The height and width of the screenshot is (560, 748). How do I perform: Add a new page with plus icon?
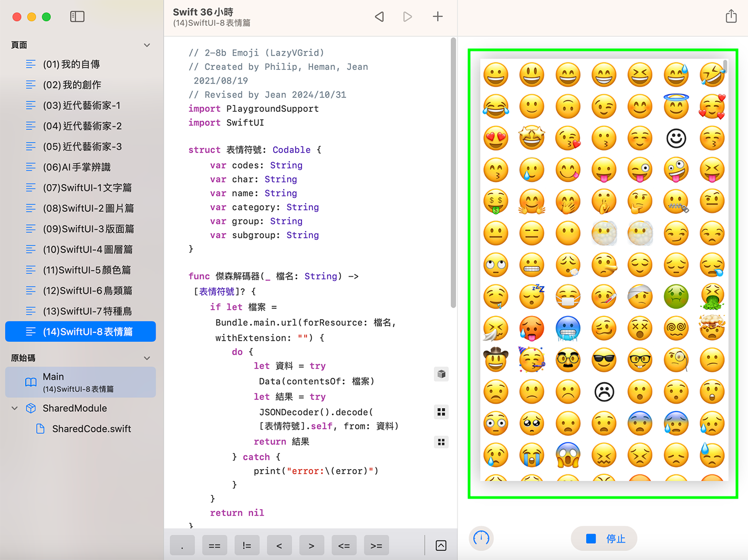click(x=438, y=17)
